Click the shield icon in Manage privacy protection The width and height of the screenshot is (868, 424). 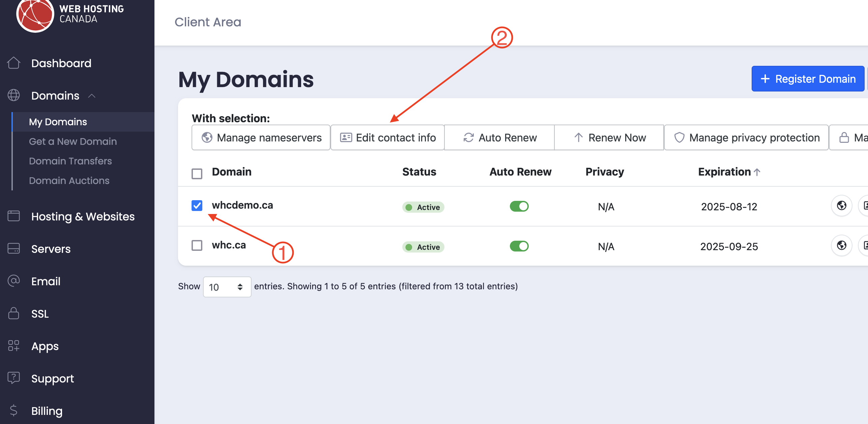pyautogui.click(x=679, y=137)
